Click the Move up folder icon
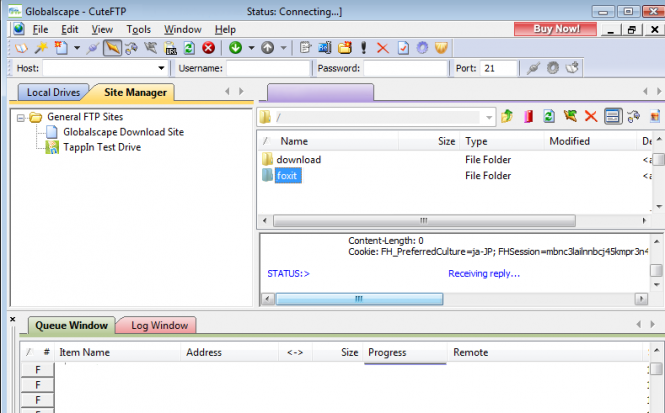The image size is (665, 413). (507, 116)
